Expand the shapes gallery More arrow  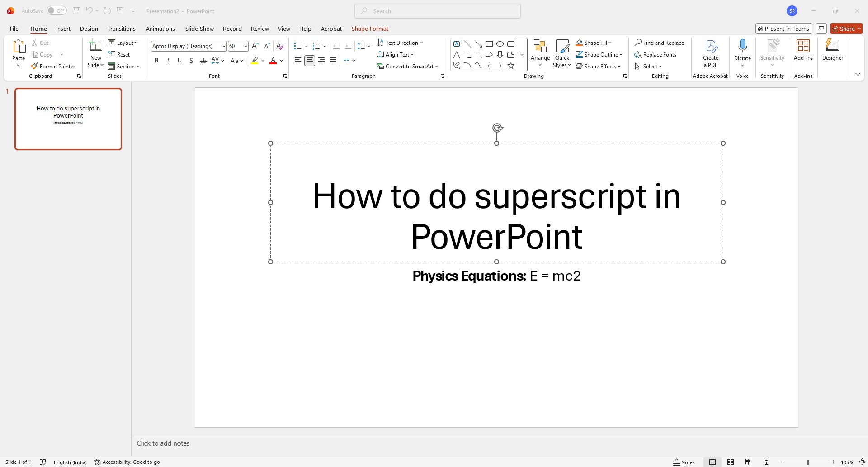[x=522, y=54]
